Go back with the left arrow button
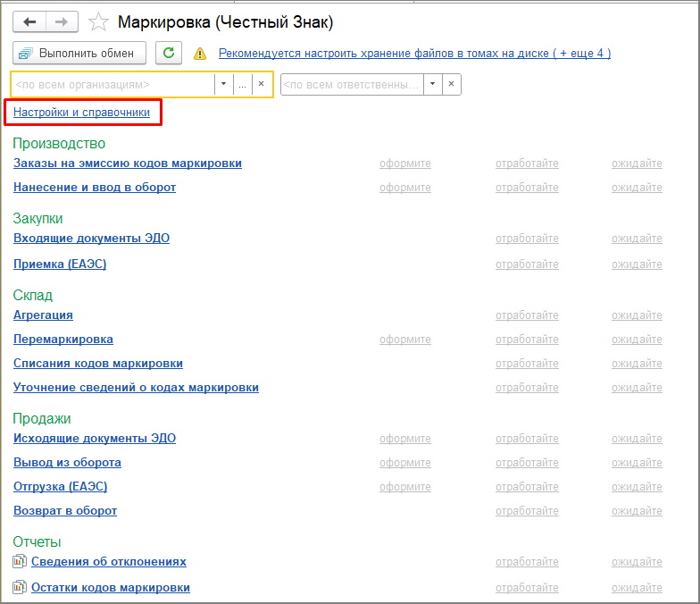This screenshot has width=700, height=604. coord(29,21)
